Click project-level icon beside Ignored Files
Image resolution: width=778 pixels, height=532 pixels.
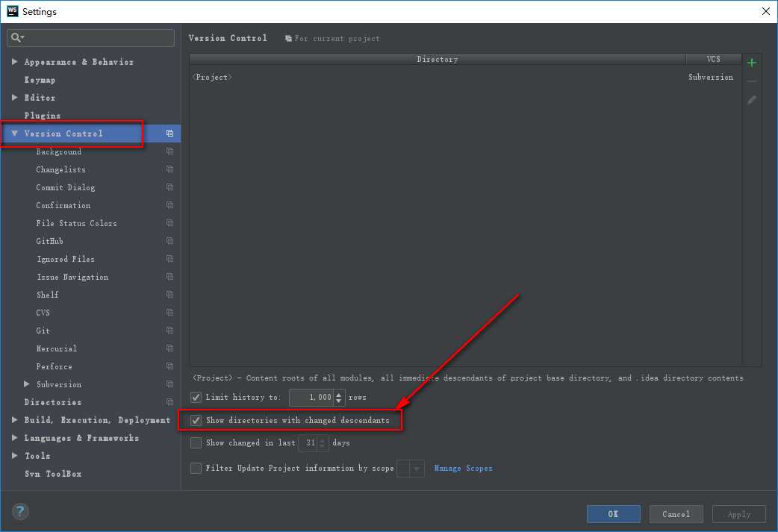tap(169, 258)
